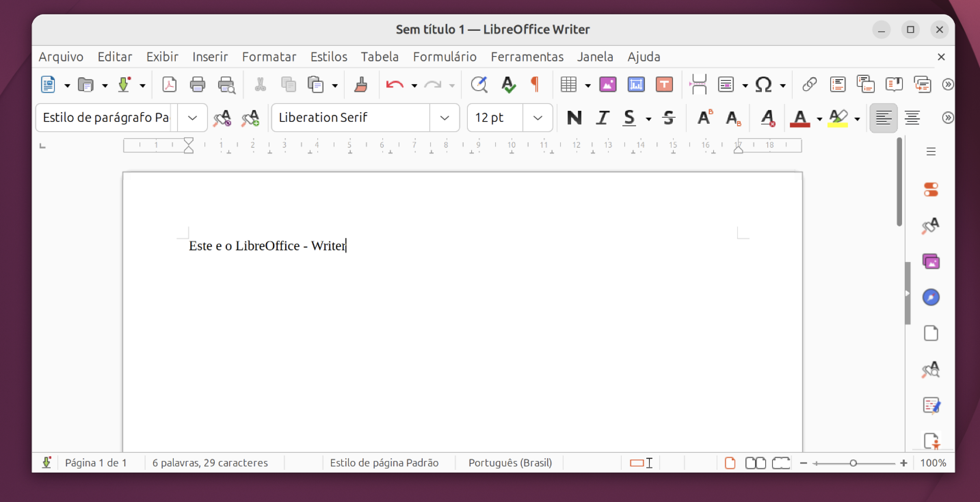Insert special character Omega icon
Image resolution: width=980 pixels, height=502 pixels.
point(764,84)
